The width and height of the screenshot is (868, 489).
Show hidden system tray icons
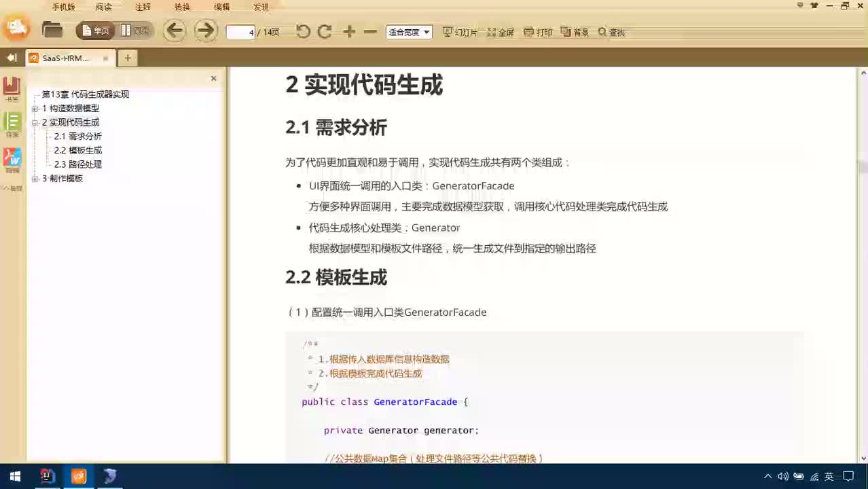tap(768, 477)
